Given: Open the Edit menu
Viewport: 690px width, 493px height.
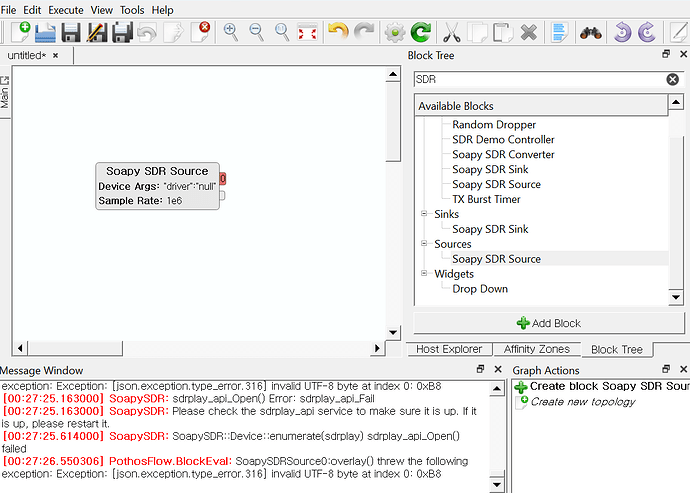Looking at the screenshot, I should click(x=32, y=10).
